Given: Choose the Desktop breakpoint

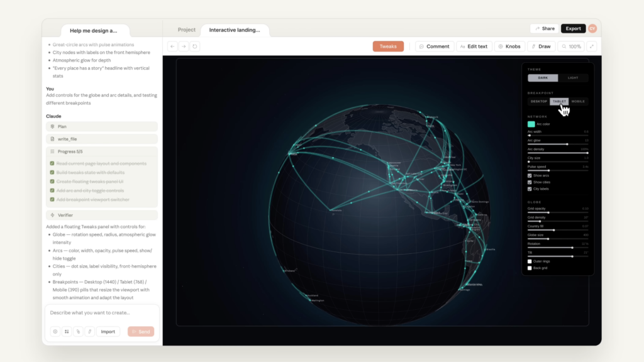Looking at the screenshot, I should pyautogui.click(x=539, y=101).
